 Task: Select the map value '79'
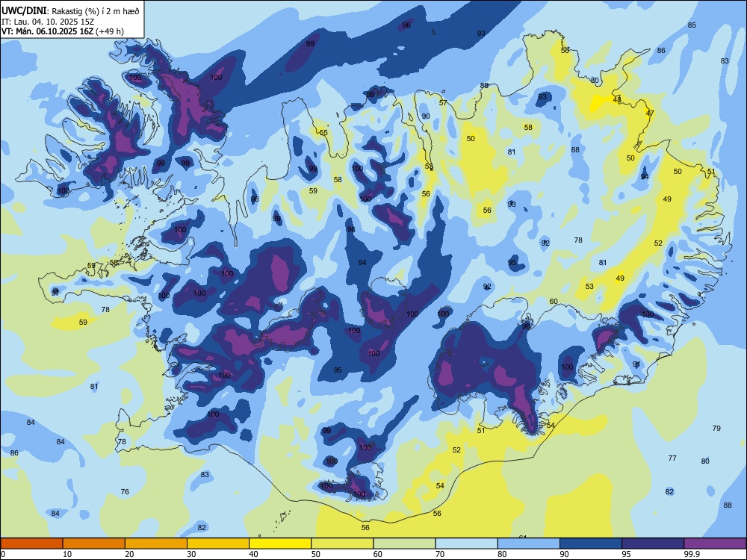[716, 429]
